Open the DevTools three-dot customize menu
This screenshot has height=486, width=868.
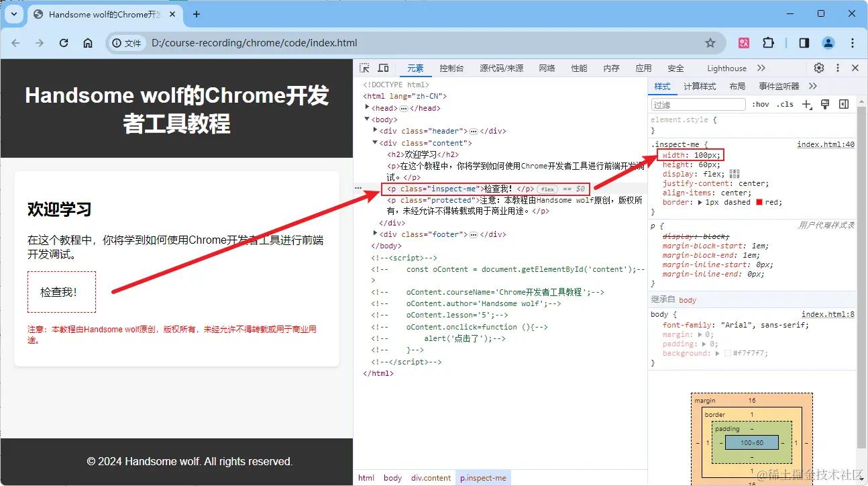pos(837,68)
